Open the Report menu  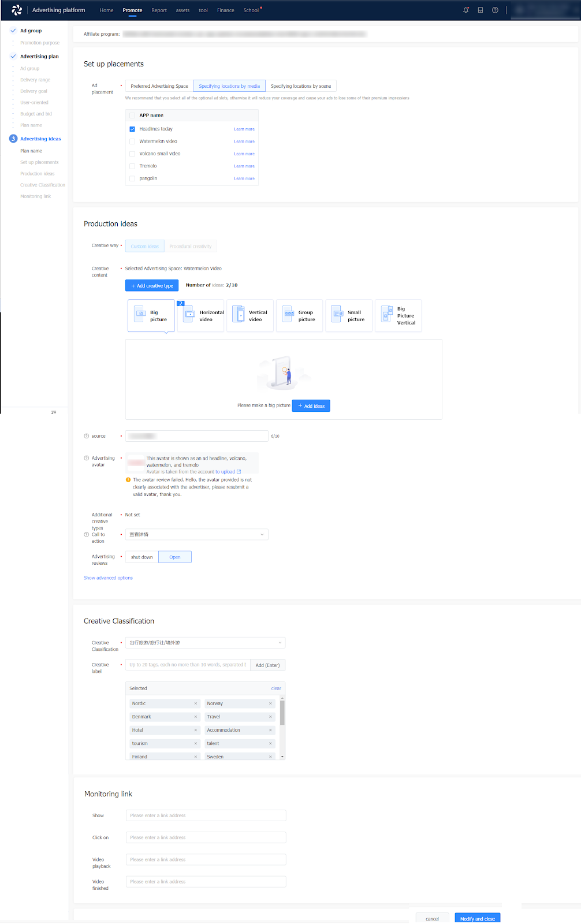[x=159, y=10]
